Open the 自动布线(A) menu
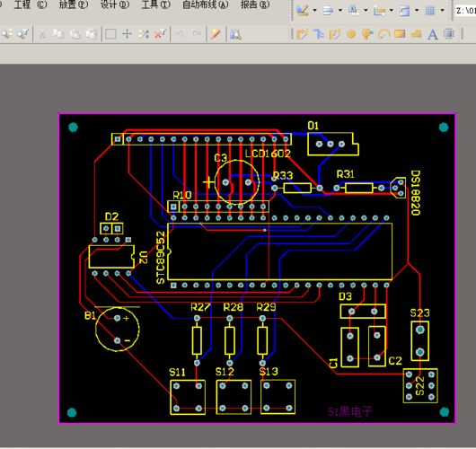Image resolution: width=476 pixels, height=449 pixels. pos(205,4)
